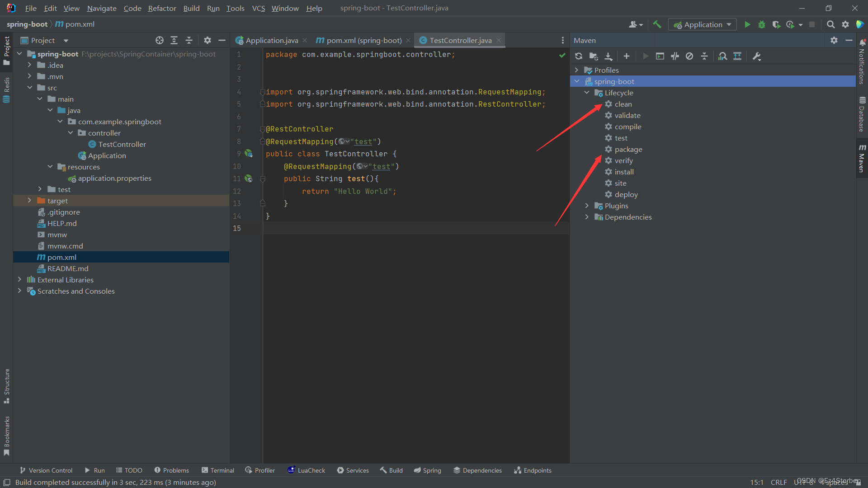This screenshot has height=488, width=868.
Task: Open Application run configuration dropdown
Action: [x=702, y=24]
